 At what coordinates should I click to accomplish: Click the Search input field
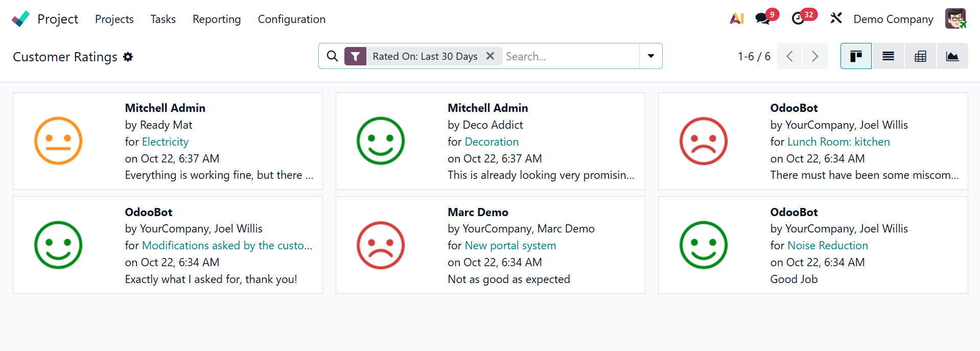(570, 56)
